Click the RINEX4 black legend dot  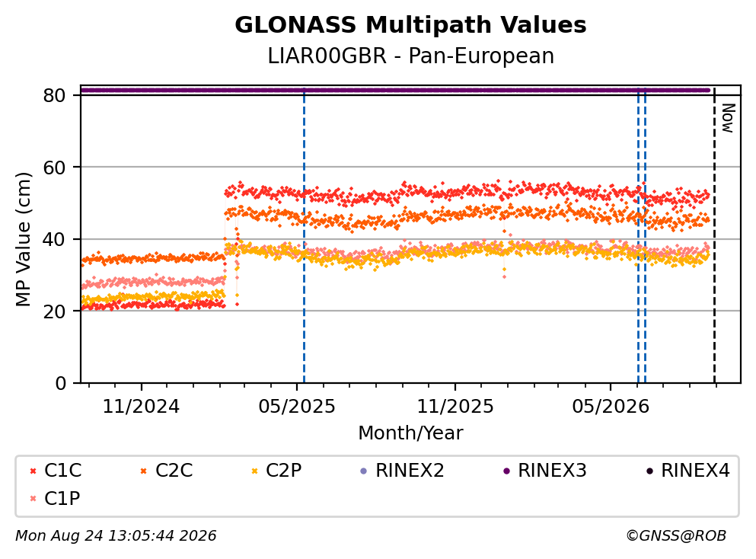[649, 471]
